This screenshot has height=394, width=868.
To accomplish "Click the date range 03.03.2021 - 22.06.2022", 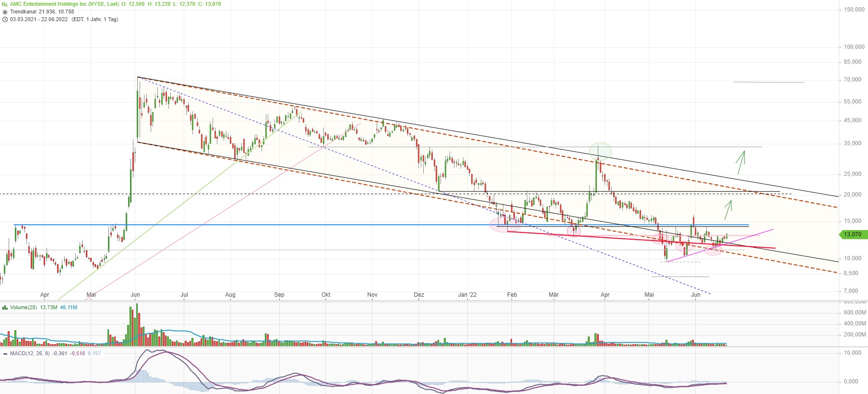I will [x=39, y=19].
